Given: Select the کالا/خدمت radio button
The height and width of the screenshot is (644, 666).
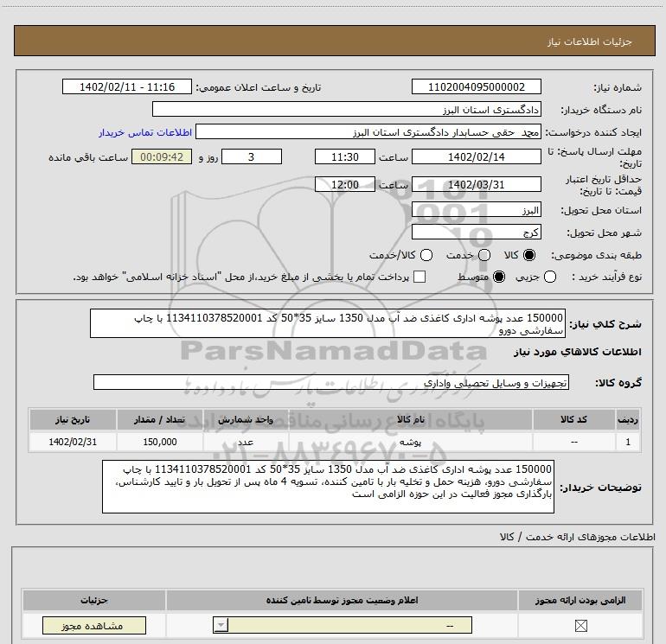Looking at the screenshot, I should [426, 255].
